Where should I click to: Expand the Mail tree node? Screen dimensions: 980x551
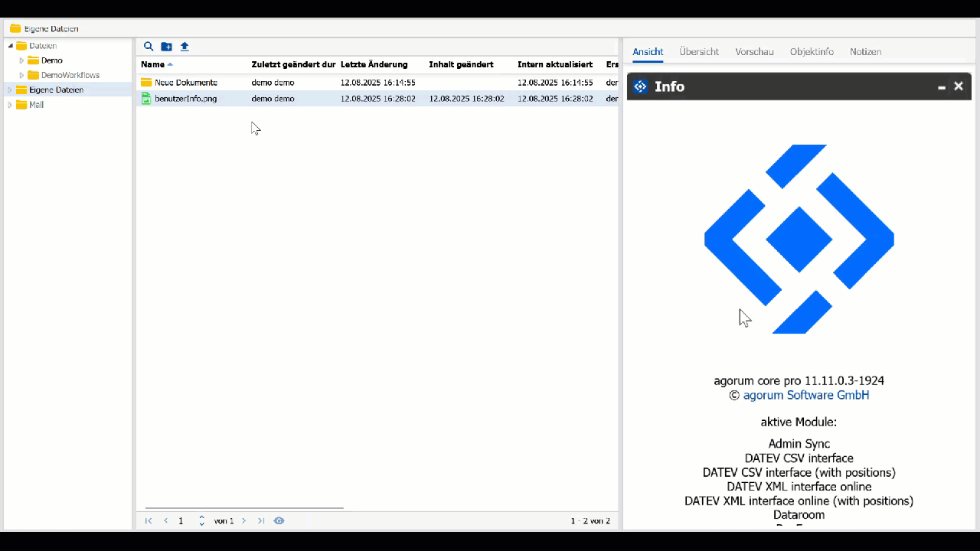point(10,105)
